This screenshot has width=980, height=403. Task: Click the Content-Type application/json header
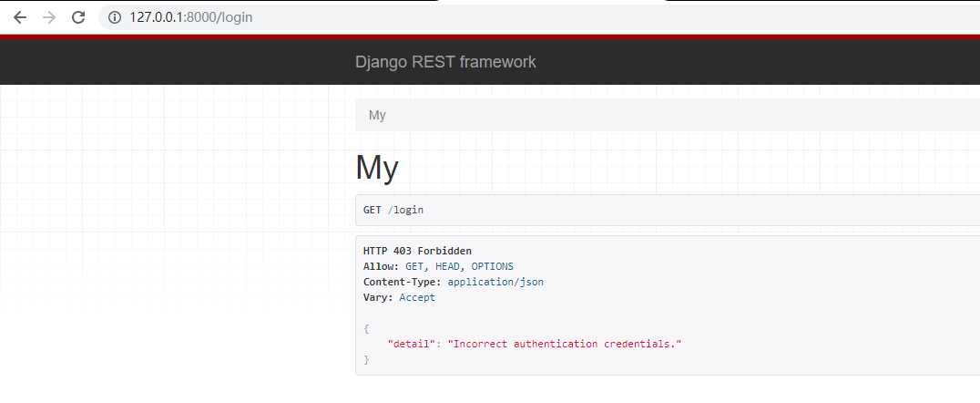(454, 283)
